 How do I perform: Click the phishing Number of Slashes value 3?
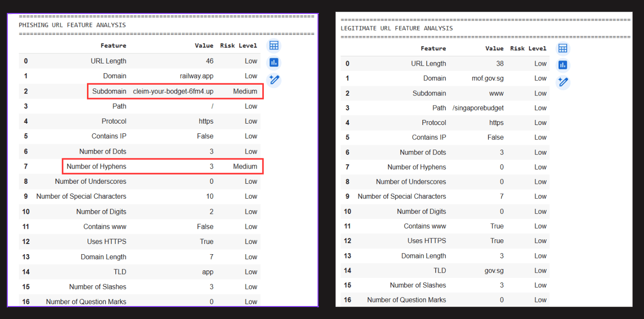coord(212,287)
